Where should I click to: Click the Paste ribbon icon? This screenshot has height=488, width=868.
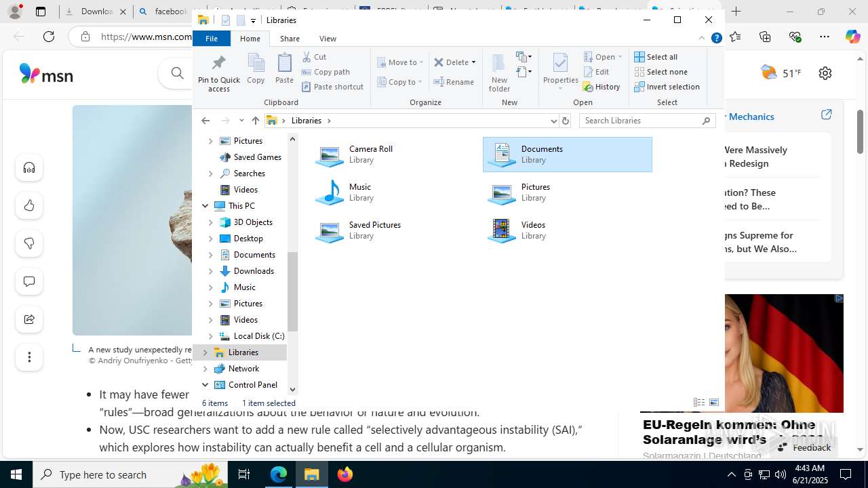(284, 69)
